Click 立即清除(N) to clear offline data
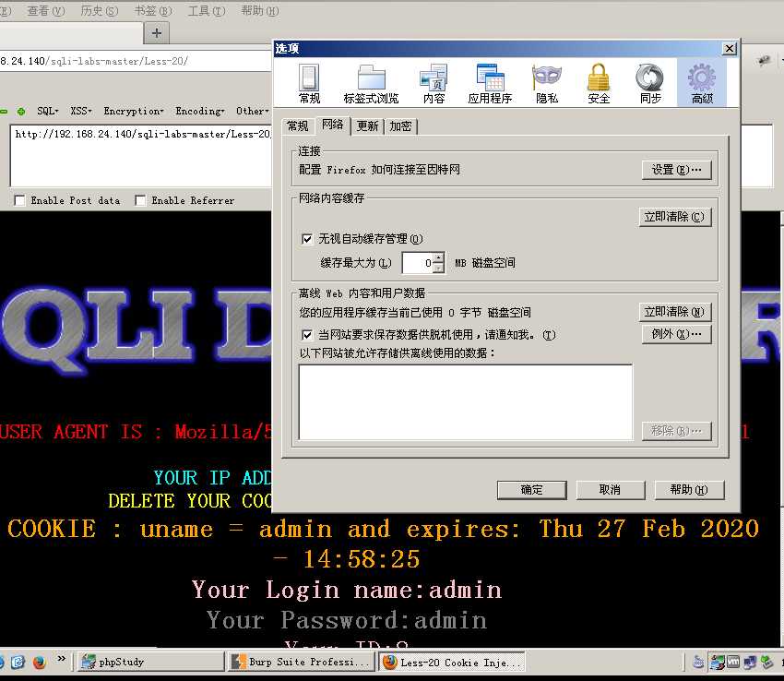 click(675, 312)
